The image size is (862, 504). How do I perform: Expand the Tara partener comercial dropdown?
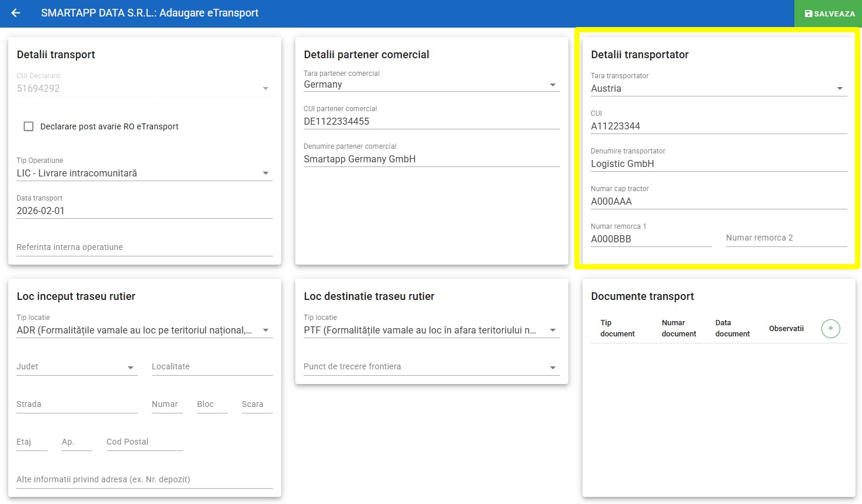[431, 85]
